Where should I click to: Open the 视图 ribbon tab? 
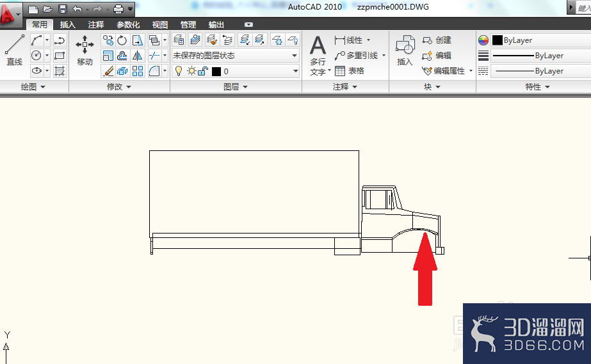click(x=160, y=25)
